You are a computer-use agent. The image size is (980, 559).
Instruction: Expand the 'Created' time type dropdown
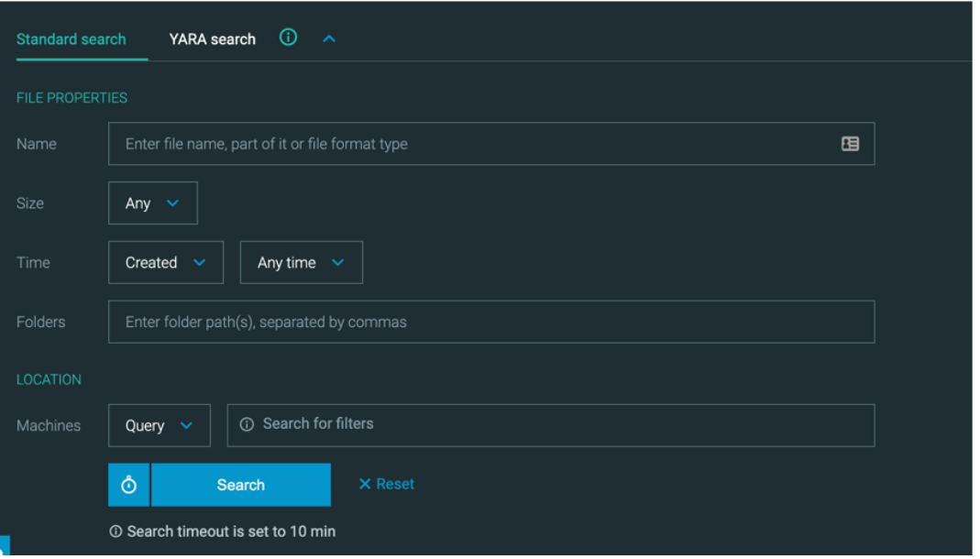pyautogui.click(x=165, y=263)
